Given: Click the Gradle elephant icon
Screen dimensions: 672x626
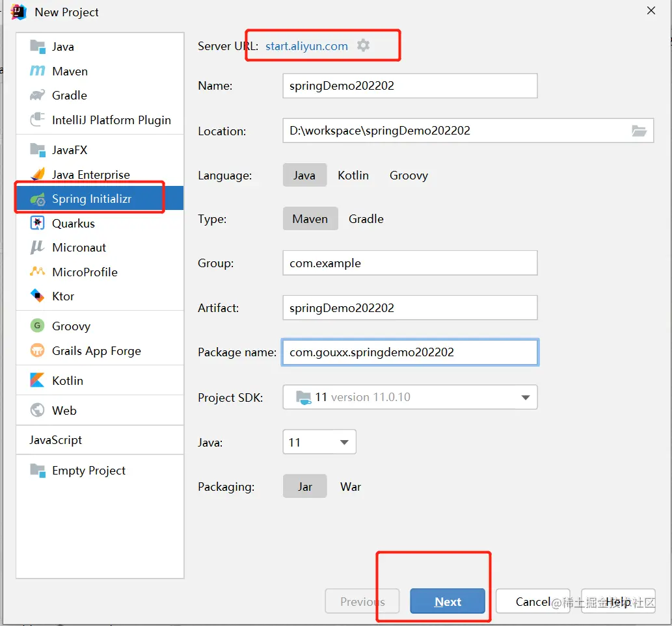Looking at the screenshot, I should [38, 95].
